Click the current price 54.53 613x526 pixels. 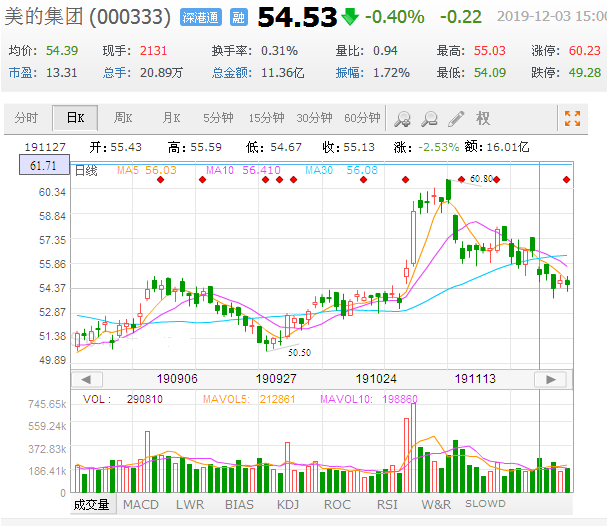click(x=297, y=18)
